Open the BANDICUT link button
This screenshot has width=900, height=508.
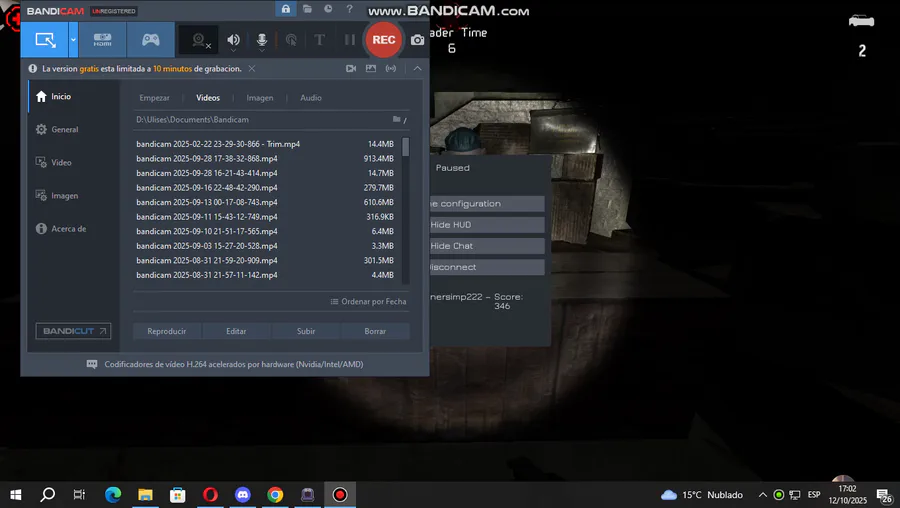[73, 331]
